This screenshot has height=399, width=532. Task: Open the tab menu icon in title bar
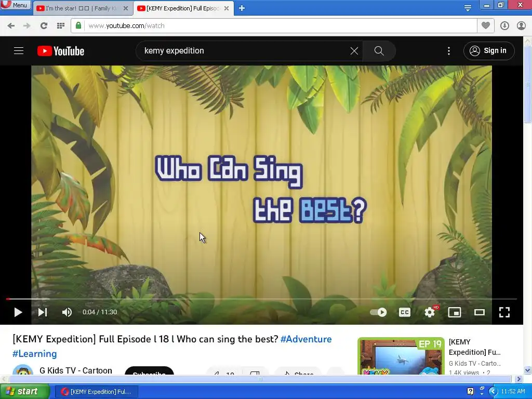coord(468,8)
